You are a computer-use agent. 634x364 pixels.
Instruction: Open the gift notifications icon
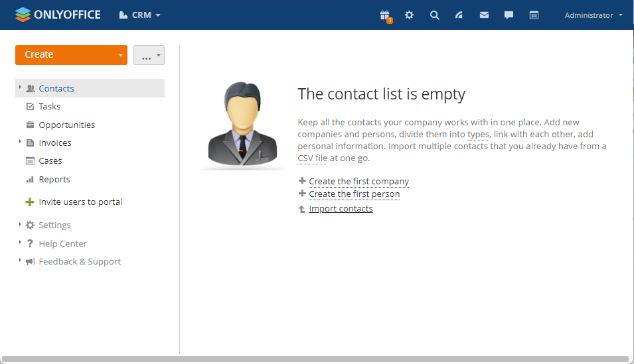tap(385, 15)
